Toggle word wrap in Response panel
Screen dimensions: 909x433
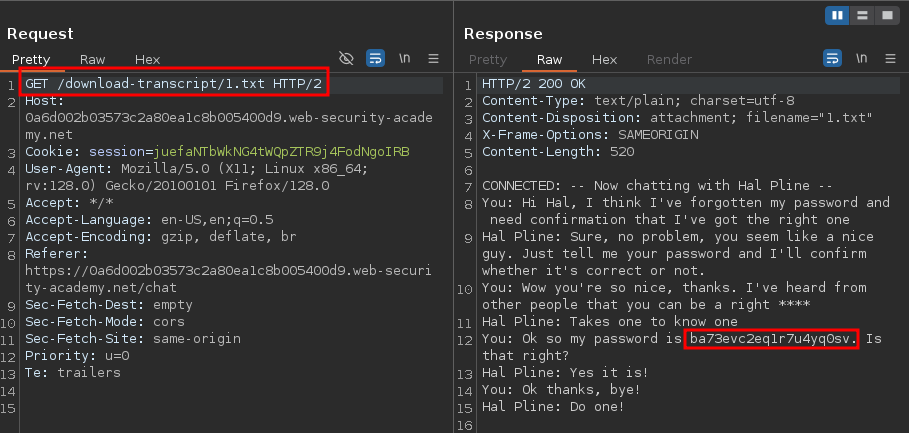(x=832, y=59)
